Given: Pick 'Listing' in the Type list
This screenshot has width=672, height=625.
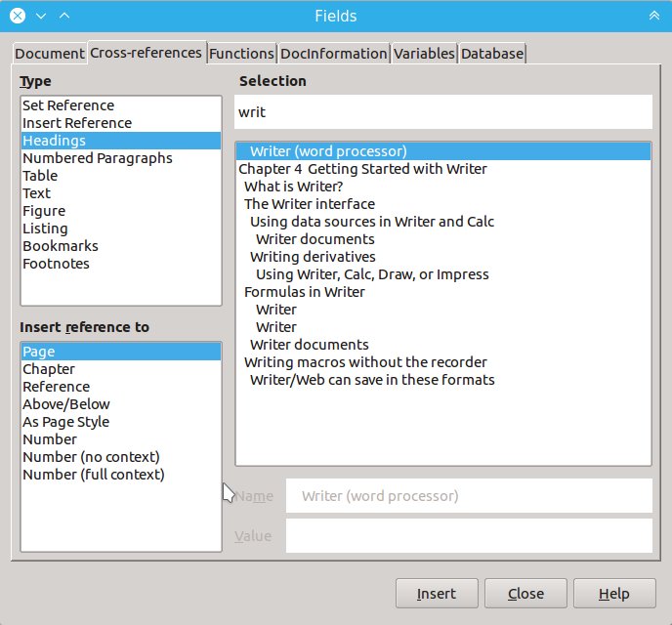Looking at the screenshot, I should point(121,229).
